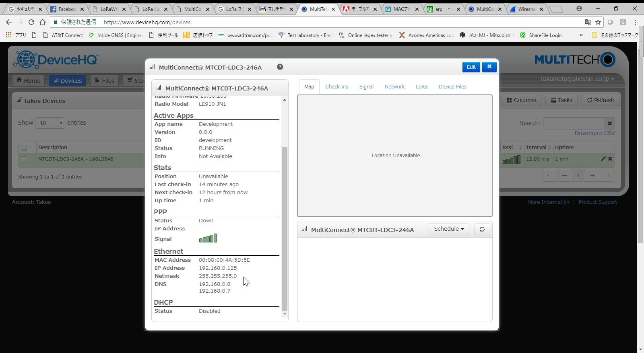Screen dimensions: 644x353
Task: Click the Download CSV link
Action: [594, 133]
